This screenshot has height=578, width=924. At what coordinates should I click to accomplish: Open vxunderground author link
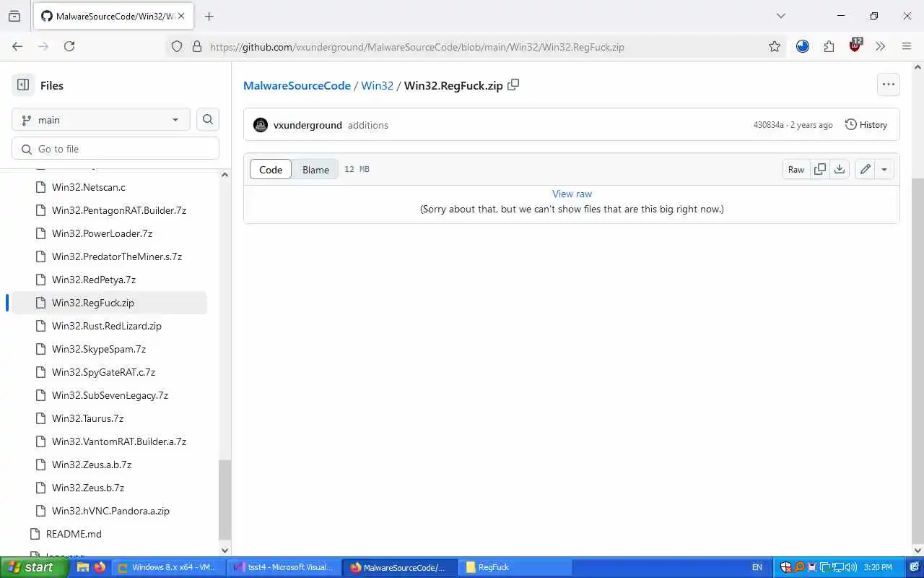(x=308, y=125)
